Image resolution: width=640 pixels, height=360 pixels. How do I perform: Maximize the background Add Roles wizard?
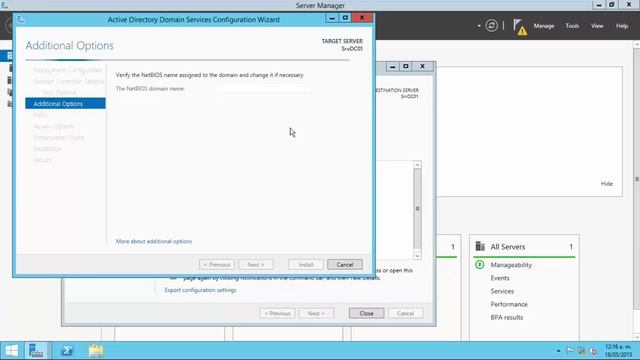(406, 67)
